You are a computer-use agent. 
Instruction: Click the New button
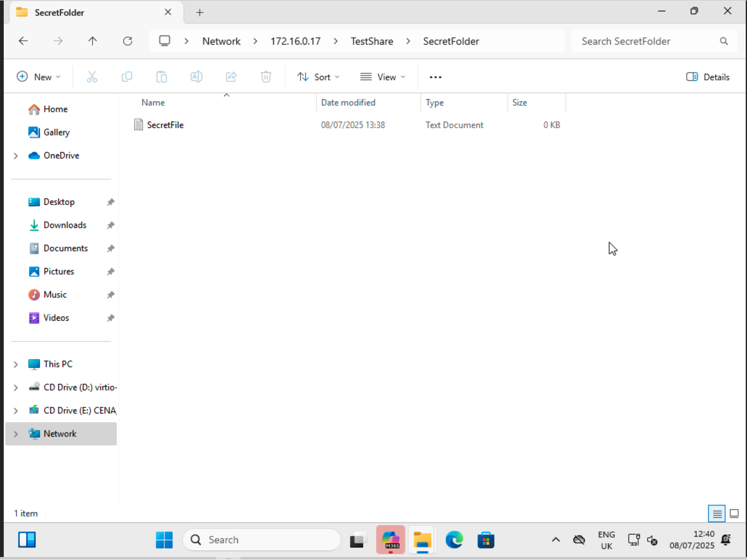(38, 77)
